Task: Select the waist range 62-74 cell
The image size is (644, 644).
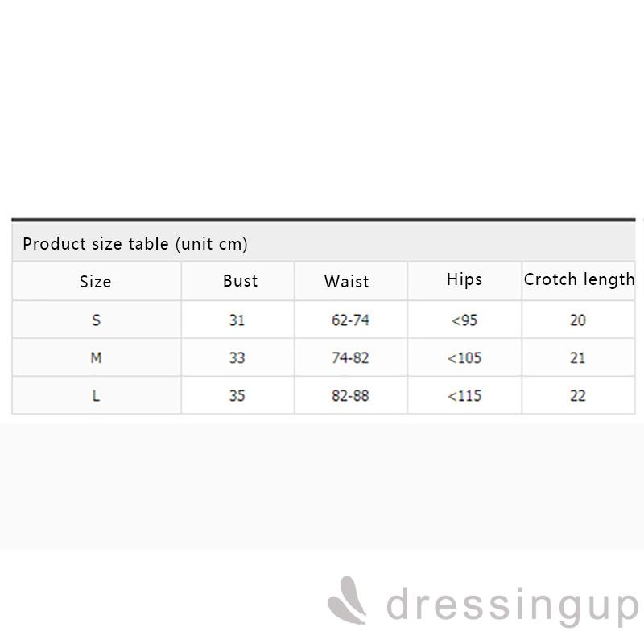Action: pos(350,320)
